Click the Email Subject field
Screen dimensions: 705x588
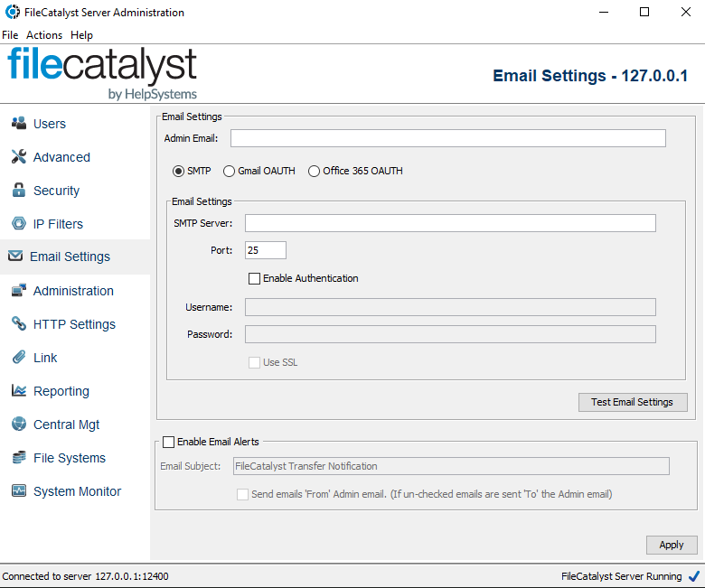(451, 466)
